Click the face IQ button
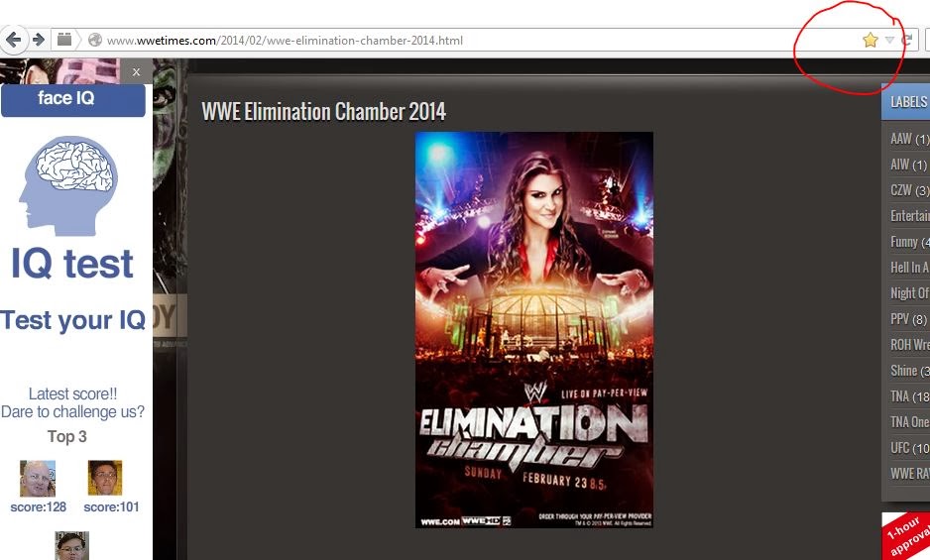This screenshot has width=930, height=560. [x=73, y=100]
